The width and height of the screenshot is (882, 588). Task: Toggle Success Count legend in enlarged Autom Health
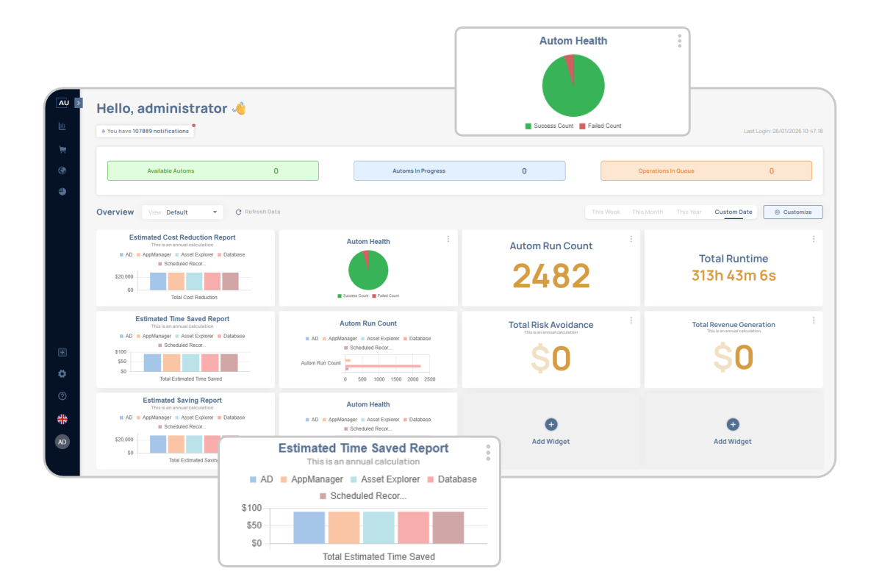549,126
